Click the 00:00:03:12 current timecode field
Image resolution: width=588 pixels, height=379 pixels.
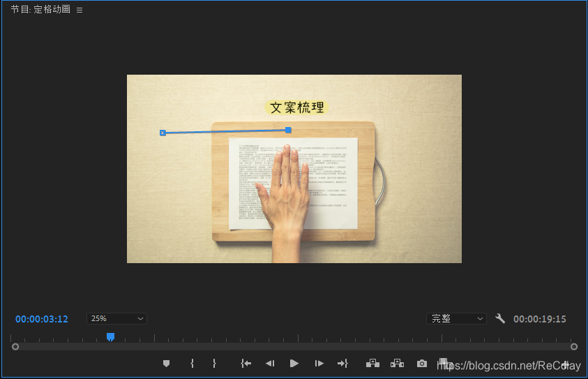tap(42, 319)
